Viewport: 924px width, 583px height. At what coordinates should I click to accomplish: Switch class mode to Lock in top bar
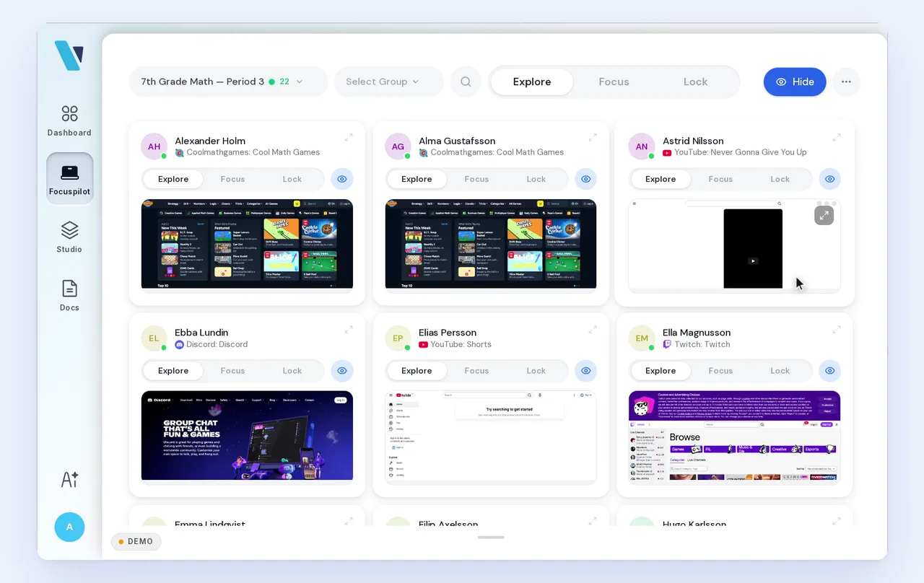coord(695,82)
